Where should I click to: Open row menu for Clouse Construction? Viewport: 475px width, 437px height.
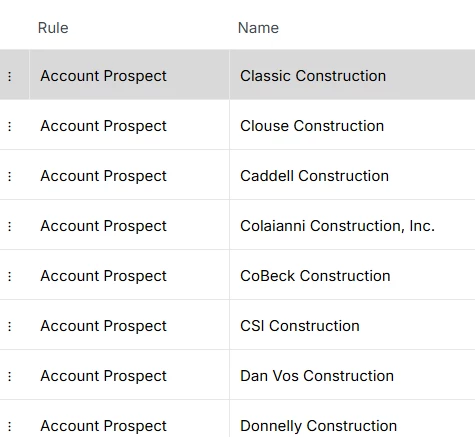[x=10, y=126]
